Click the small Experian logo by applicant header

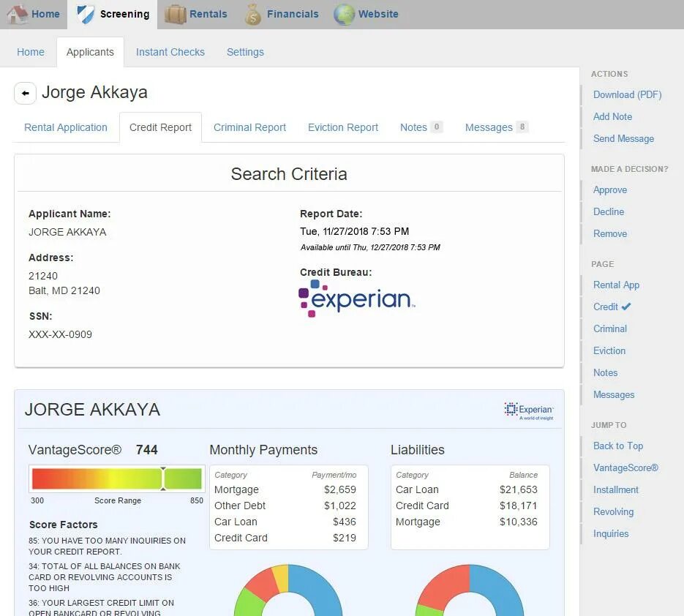(x=529, y=411)
